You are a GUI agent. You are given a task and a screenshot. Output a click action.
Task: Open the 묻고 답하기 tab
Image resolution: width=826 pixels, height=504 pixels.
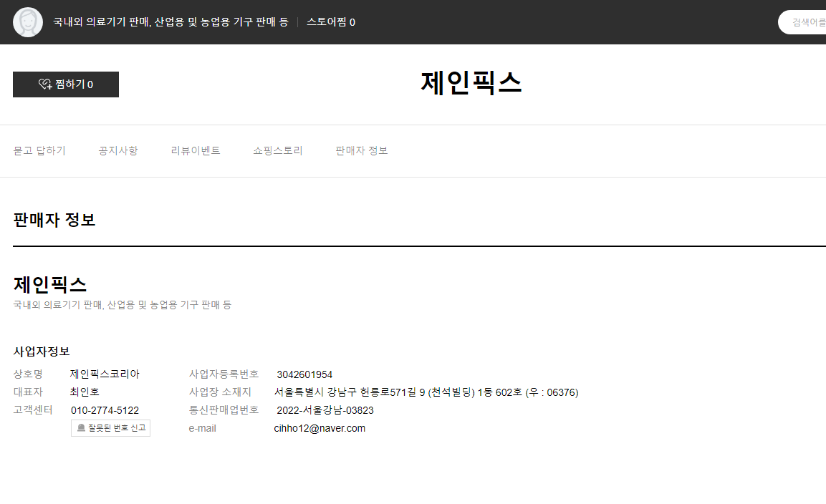tap(39, 151)
